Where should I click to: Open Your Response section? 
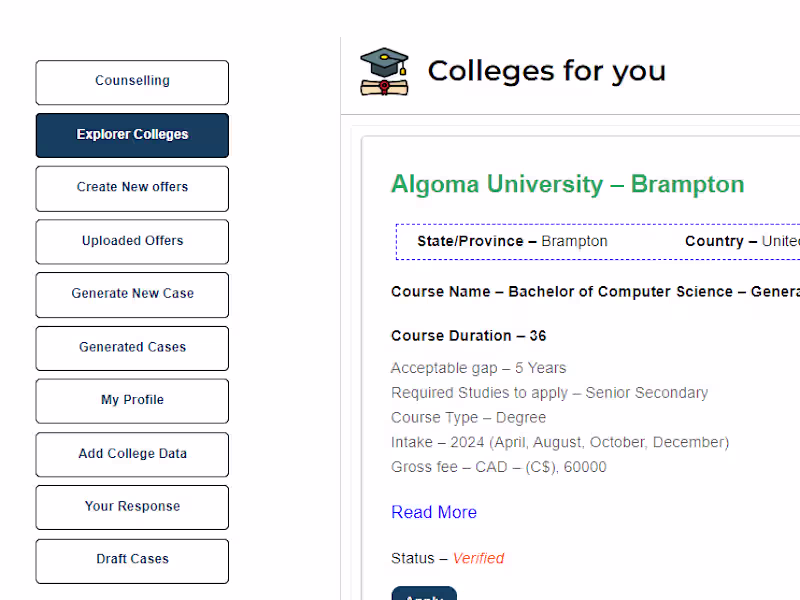[132, 507]
